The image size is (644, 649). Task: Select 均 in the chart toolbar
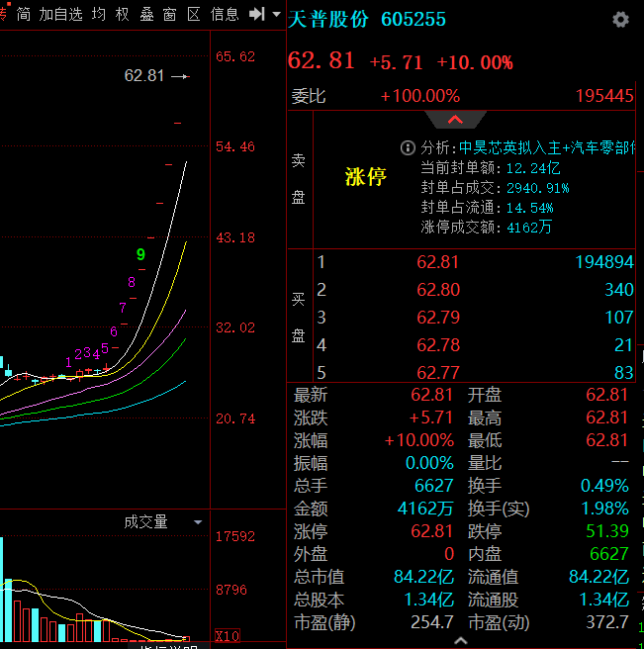coord(99,15)
